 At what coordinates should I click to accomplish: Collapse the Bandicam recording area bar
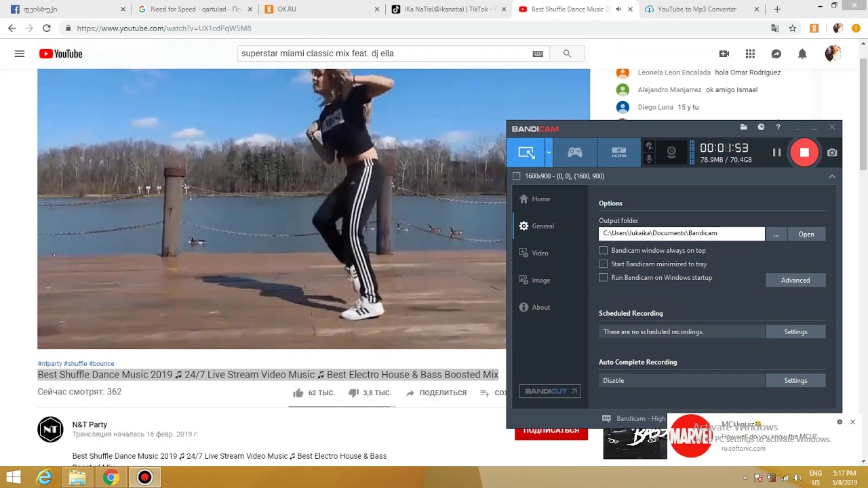[x=832, y=176]
